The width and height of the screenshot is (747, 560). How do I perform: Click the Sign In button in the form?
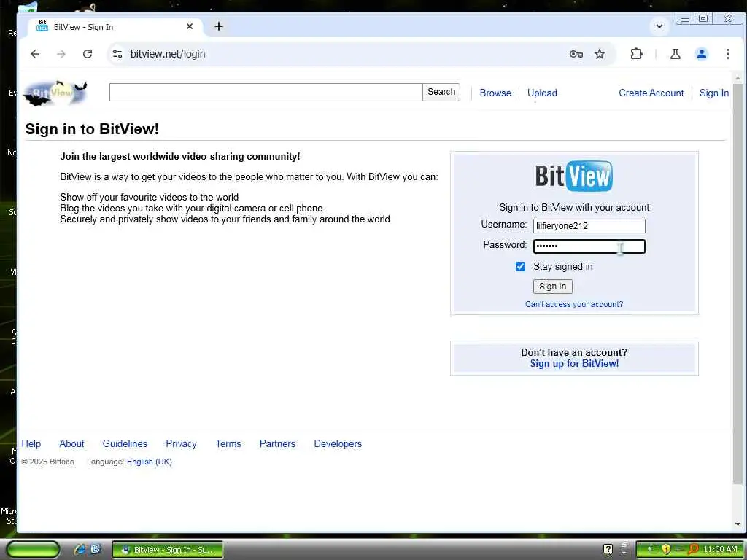[553, 286]
